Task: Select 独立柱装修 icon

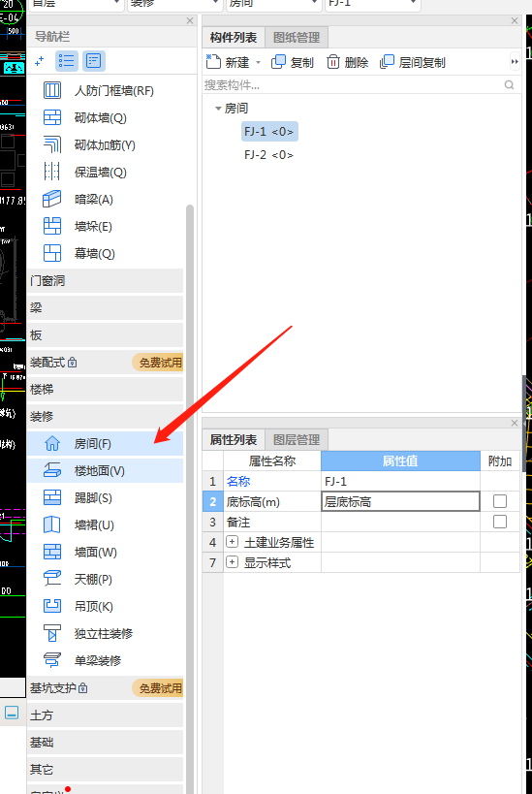Action: 52,633
